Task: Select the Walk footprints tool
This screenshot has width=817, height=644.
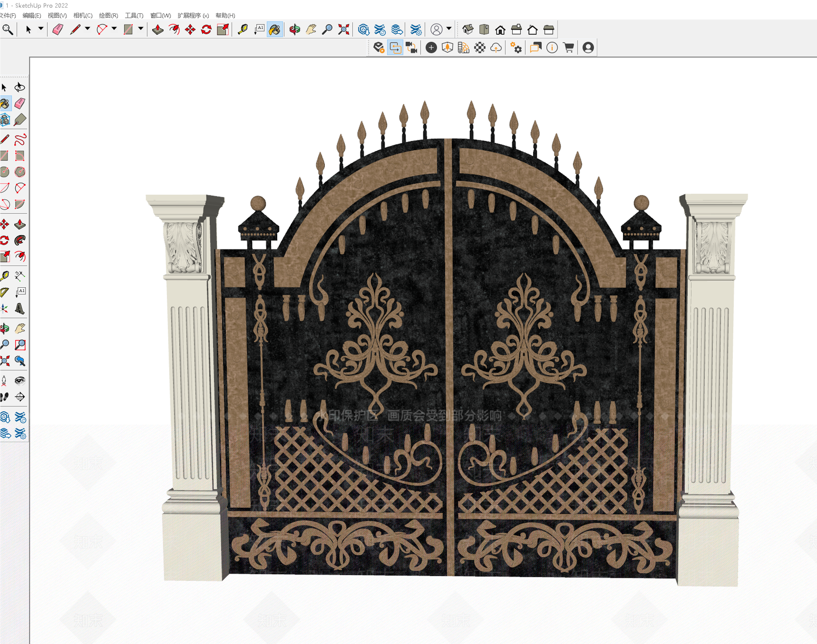Action: coord(5,397)
